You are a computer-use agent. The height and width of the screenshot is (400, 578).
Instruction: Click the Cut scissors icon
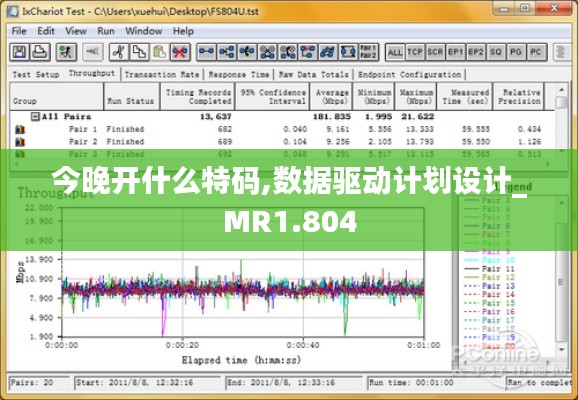point(119,52)
